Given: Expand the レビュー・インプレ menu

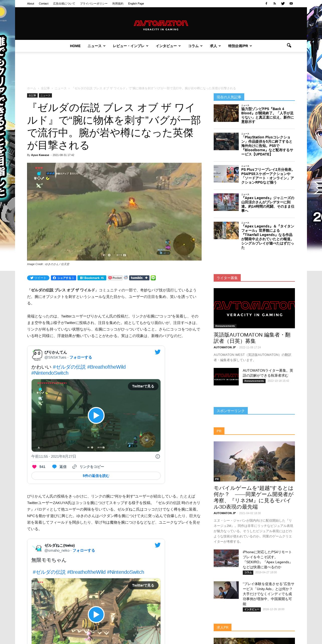Looking at the screenshot, I should pos(131,46).
